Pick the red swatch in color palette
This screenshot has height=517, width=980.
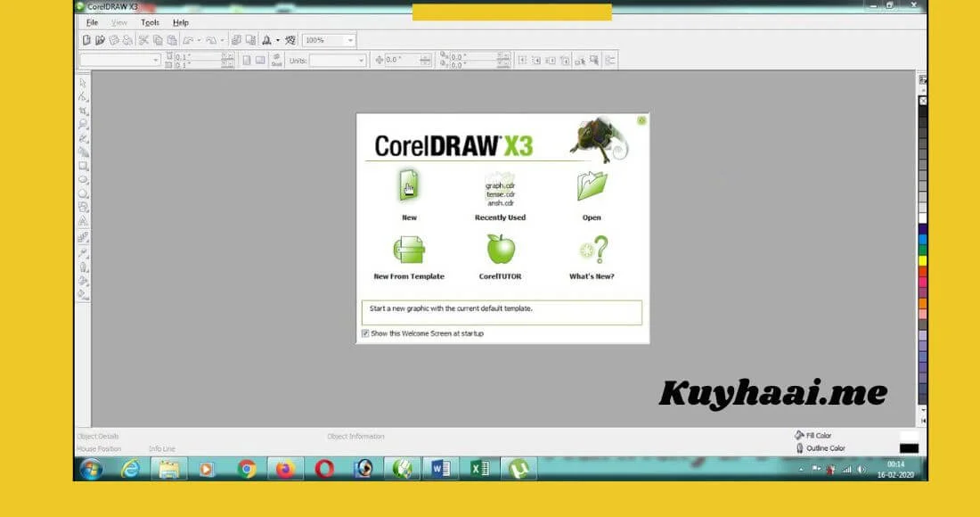point(922,271)
